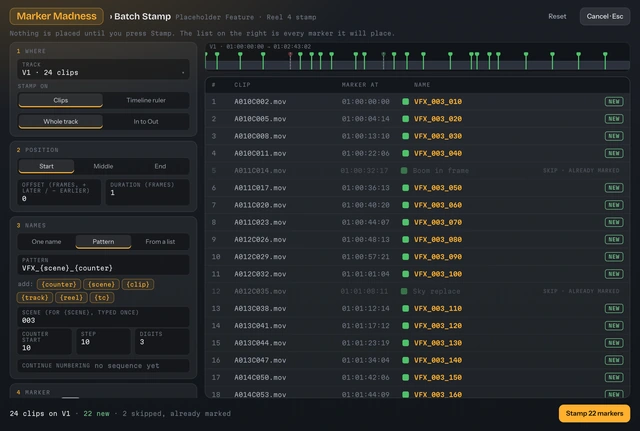Screen dimensions: 640x431
Task: Add the {counter} token to the pattern
Action: click(x=59, y=284)
